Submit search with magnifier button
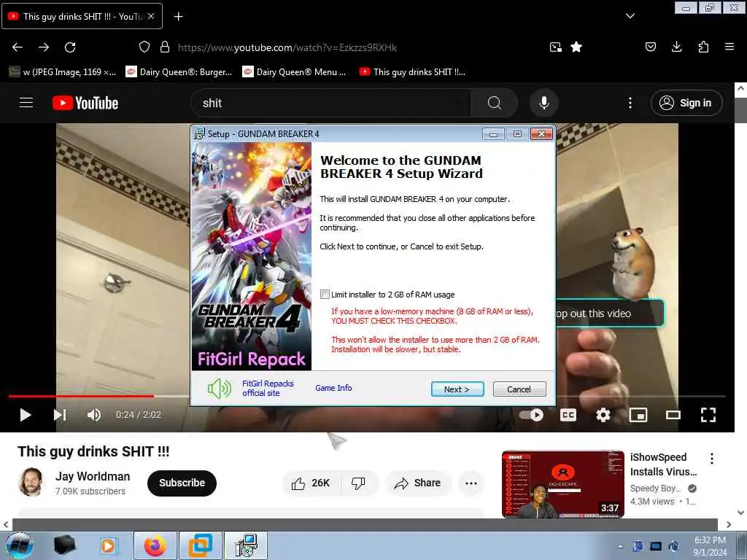 click(495, 103)
